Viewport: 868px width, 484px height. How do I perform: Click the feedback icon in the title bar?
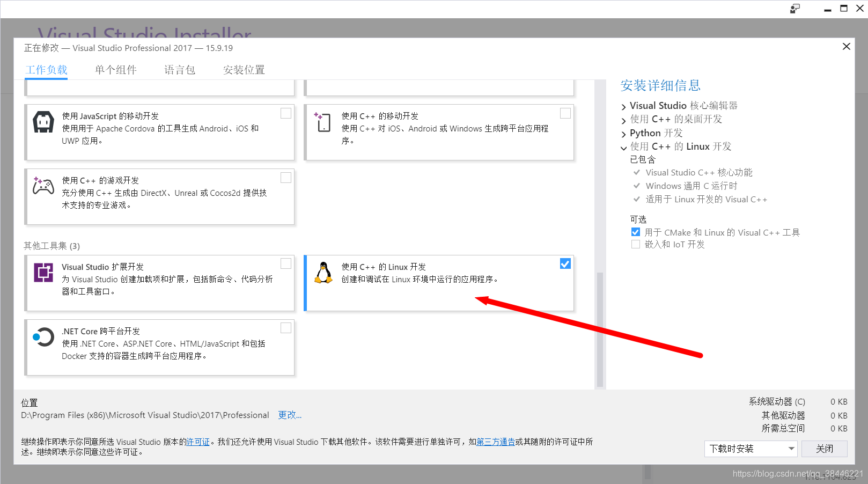coord(795,9)
